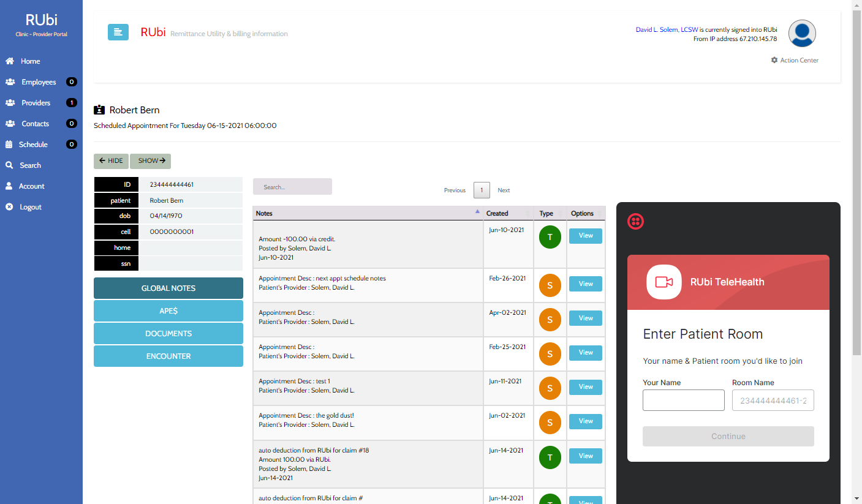The width and height of the screenshot is (862, 504).
Task: Click the red Twilio logo icon
Action: click(635, 222)
